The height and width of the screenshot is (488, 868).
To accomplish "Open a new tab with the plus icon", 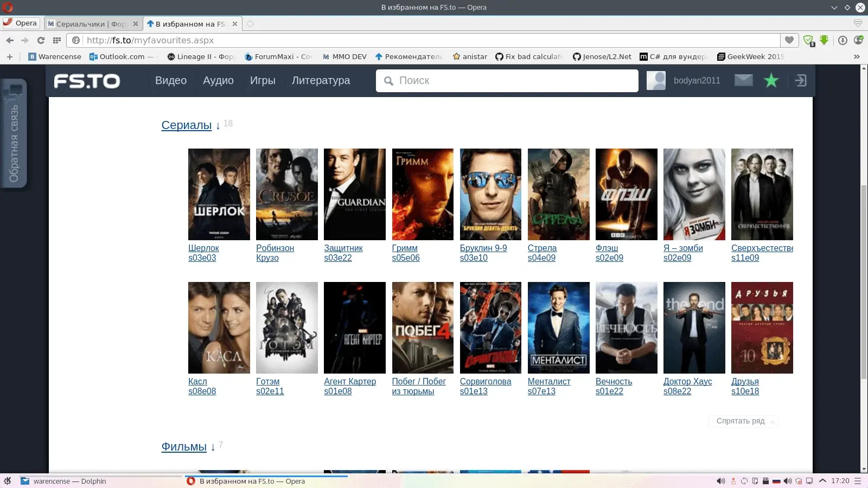I will tap(250, 24).
